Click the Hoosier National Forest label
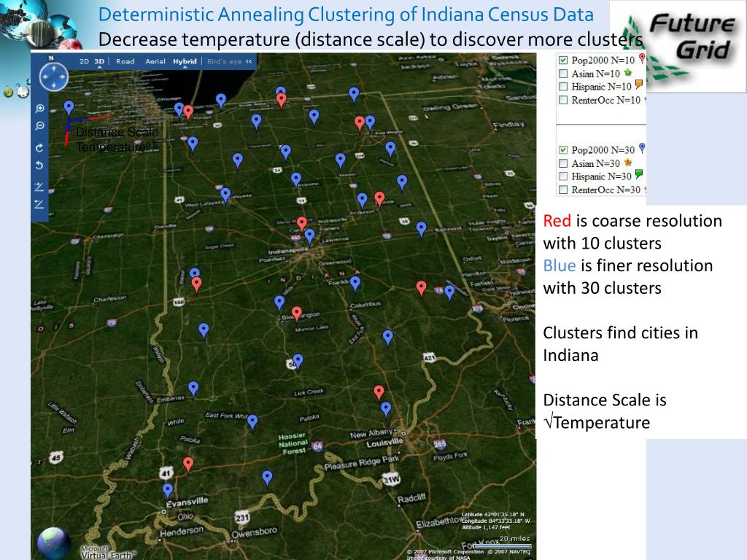The image size is (747, 560). 292,443
